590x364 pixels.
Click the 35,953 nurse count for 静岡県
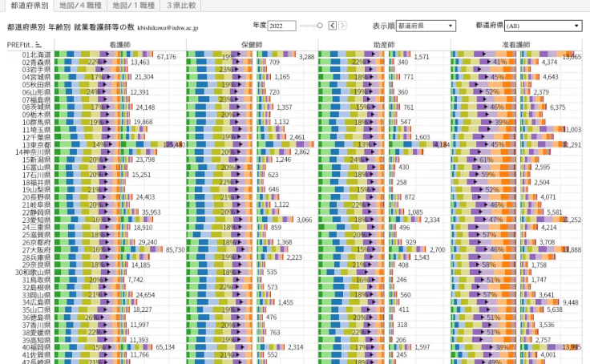click(x=152, y=212)
